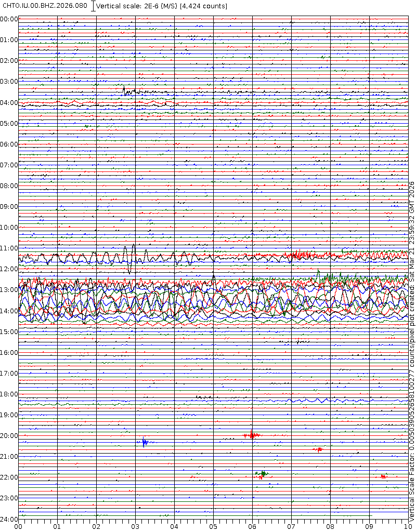Click the blue seismic burst near minute 03

click(145, 442)
